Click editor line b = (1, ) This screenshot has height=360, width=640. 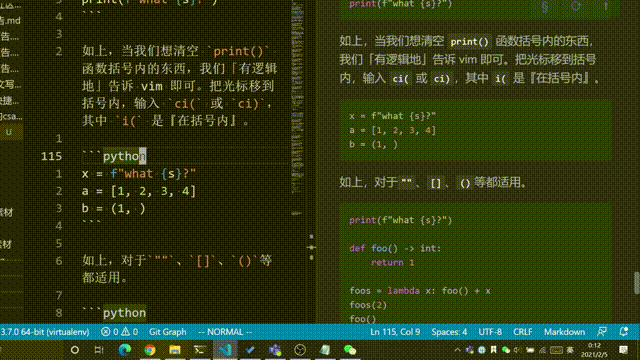coord(113,209)
